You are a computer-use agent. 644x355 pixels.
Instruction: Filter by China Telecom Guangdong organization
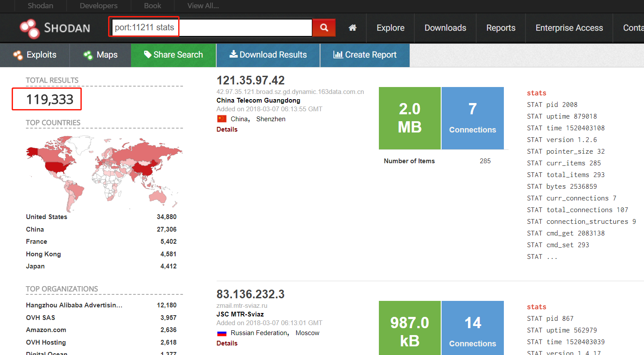258,100
